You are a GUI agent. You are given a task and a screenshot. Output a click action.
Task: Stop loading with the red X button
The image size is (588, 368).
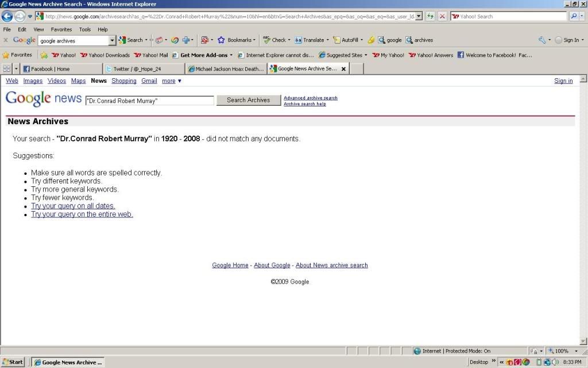tap(442, 16)
